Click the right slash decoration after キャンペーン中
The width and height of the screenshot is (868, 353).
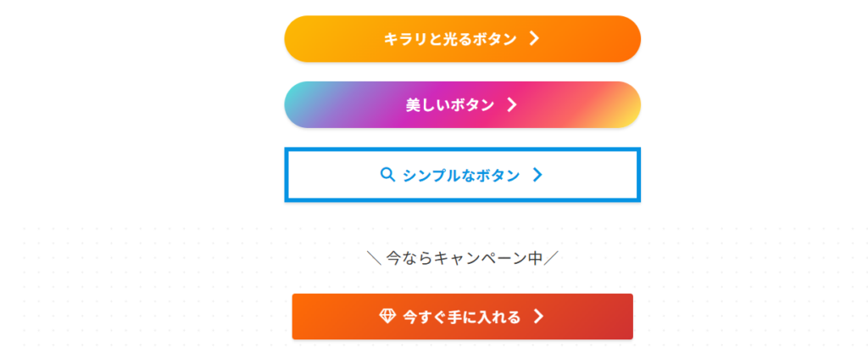(551, 258)
